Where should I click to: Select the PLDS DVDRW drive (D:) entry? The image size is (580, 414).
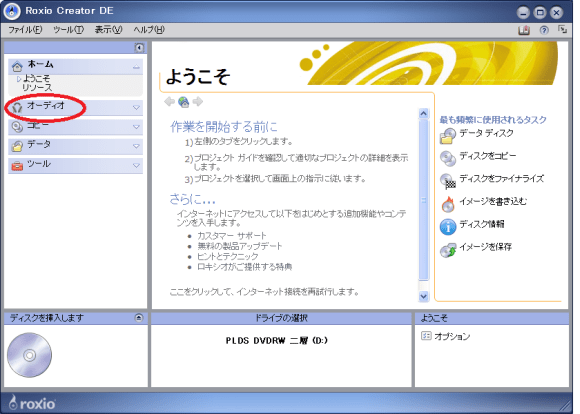277,340
